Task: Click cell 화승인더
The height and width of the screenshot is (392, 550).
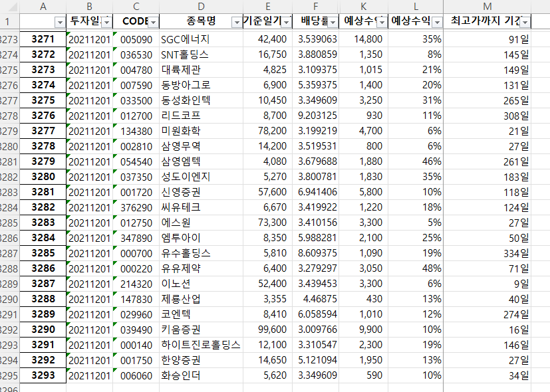Action: (201, 375)
